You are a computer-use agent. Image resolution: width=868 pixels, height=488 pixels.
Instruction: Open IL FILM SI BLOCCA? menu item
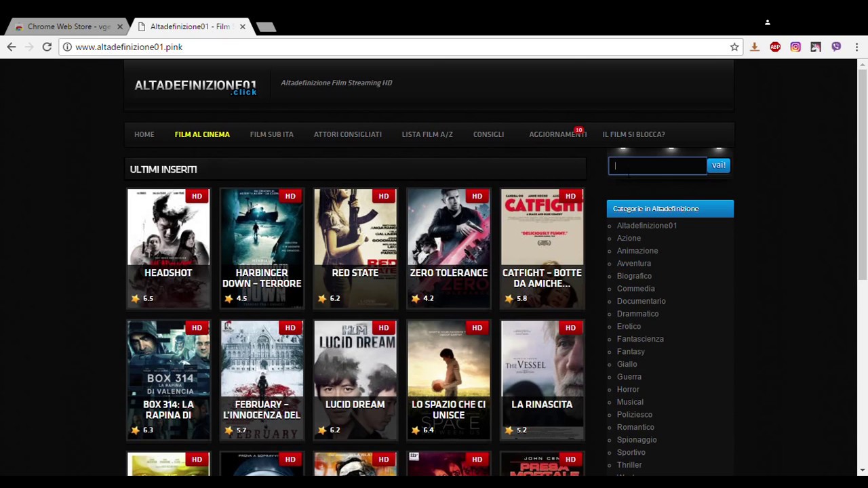pyautogui.click(x=633, y=134)
